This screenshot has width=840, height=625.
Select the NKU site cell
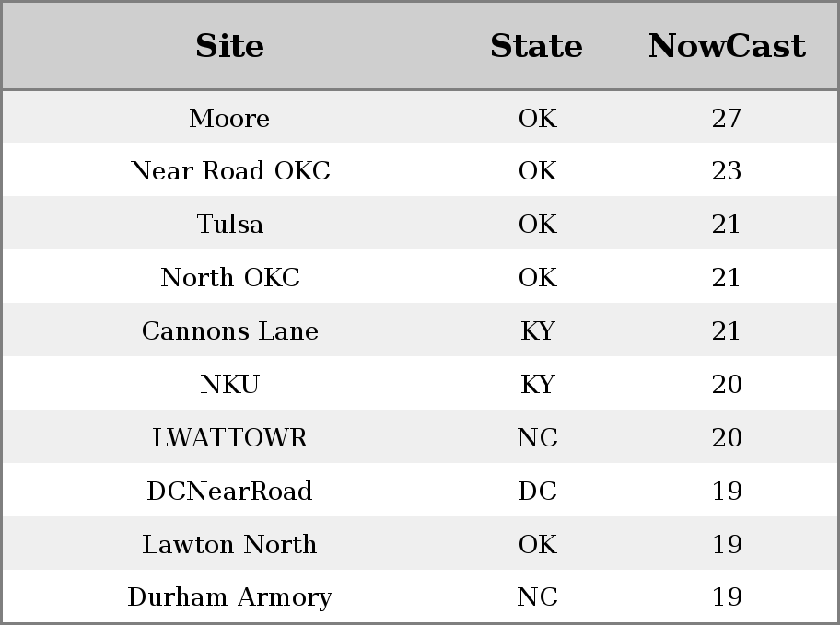[x=230, y=384]
